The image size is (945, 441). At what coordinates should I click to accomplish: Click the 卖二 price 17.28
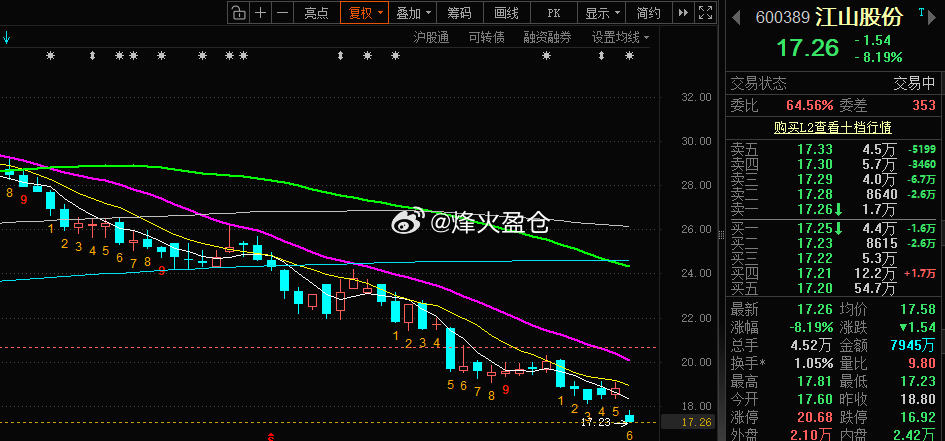pyautogui.click(x=815, y=194)
